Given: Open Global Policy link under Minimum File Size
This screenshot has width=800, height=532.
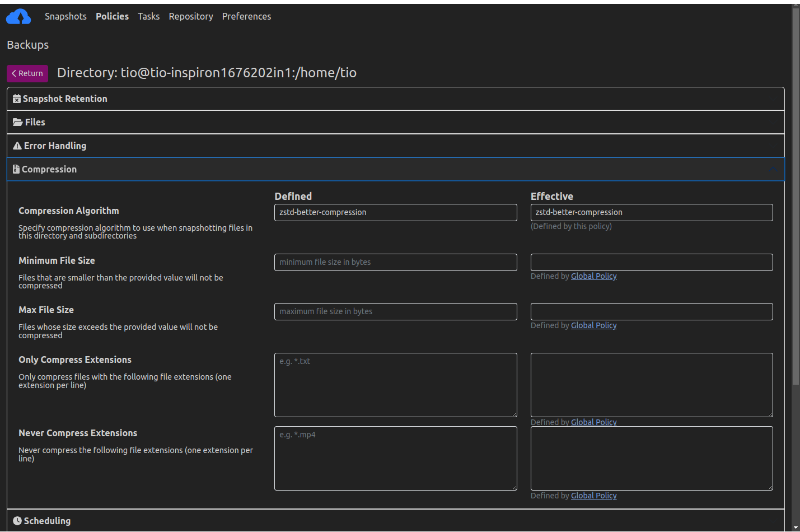Looking at the screenshot, I should point(593,276).
